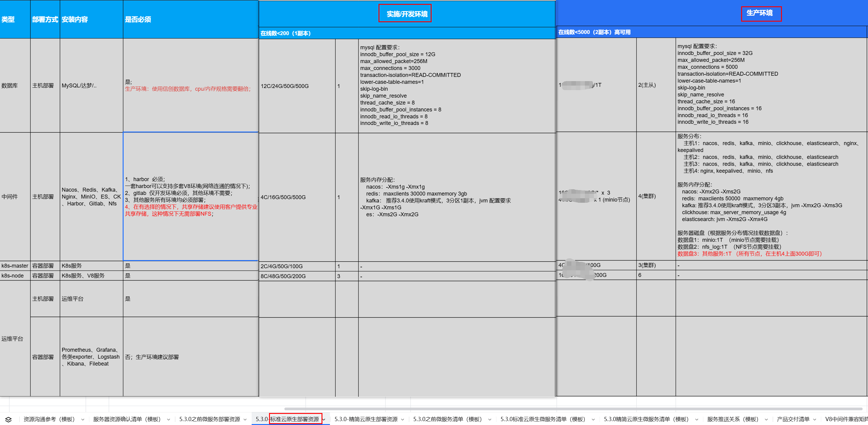
Task: Open arrow menu for 5.3.0-精简云原生部署资源 tab
Action: (402, 420)
